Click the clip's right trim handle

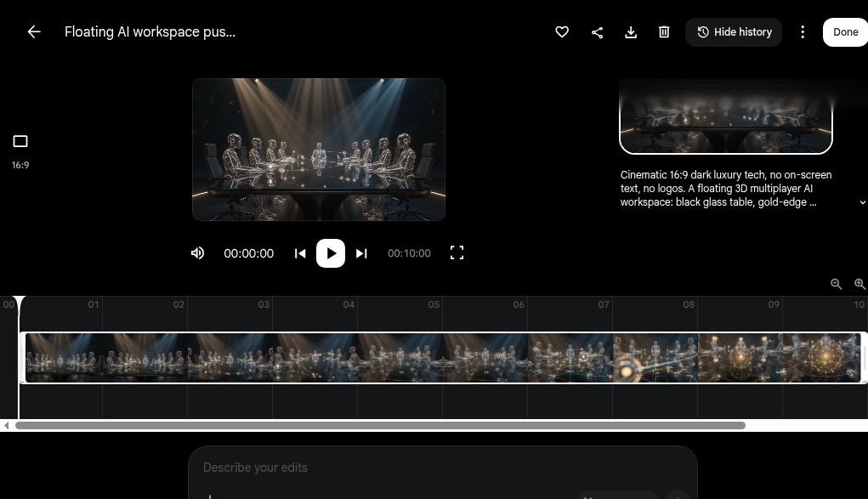[x=864, y=358]
